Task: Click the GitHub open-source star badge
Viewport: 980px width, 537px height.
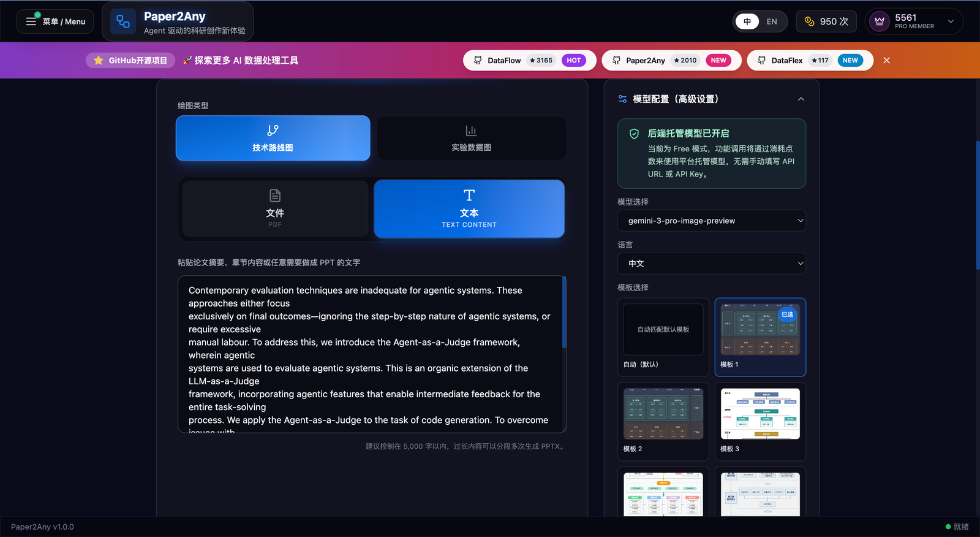Action: click(x=130, y=60)
